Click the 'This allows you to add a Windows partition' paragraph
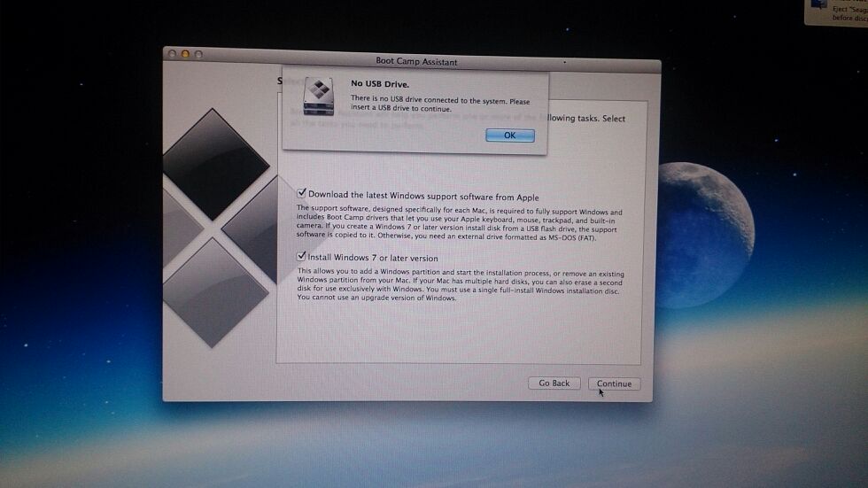 [x=461, y=285]
